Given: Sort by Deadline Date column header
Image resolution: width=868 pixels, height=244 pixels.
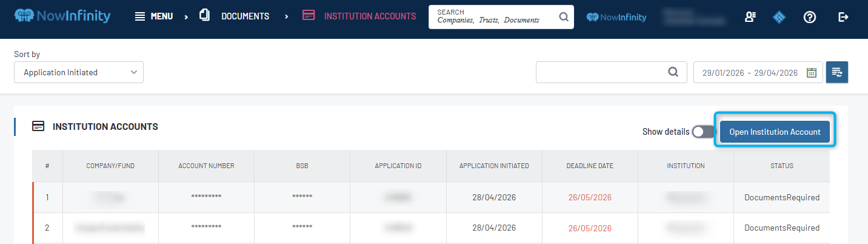Looking at the screenshot, I should (590, 166).
